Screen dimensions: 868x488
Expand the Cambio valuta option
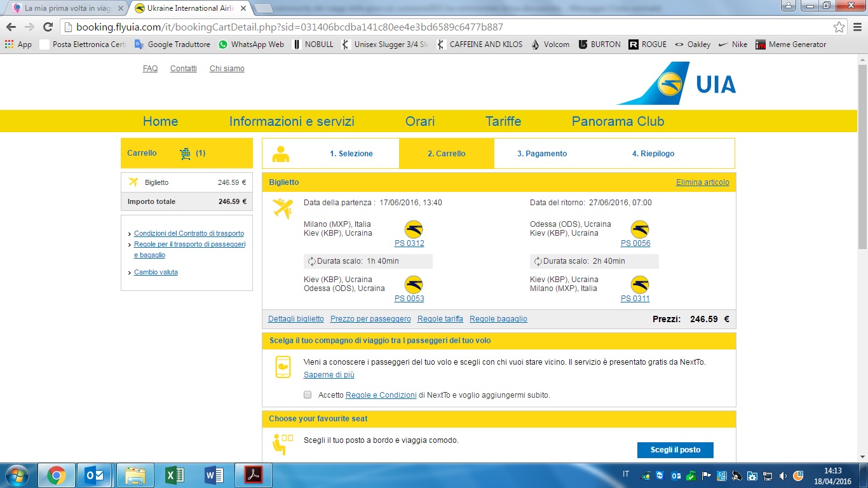coord(156,272)
